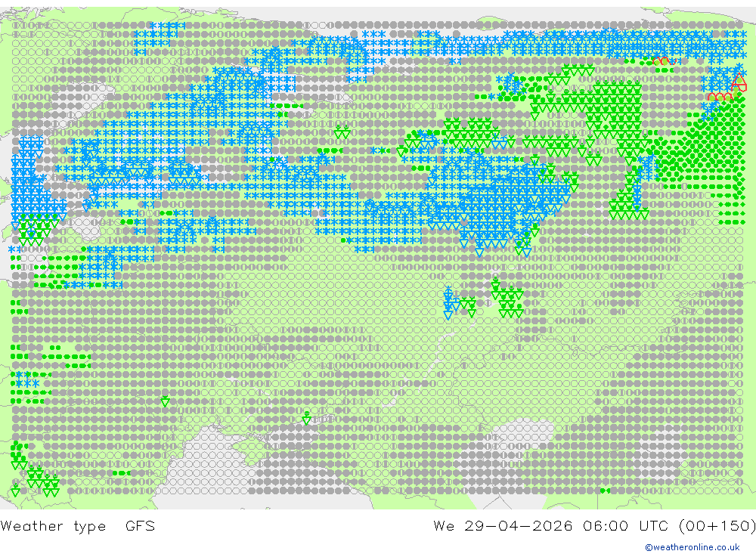756x554 pixels.
Task: Click the 'We 29-04-2026 06:00 UTC (00+150)' timestamp
Action: [594, 525]
